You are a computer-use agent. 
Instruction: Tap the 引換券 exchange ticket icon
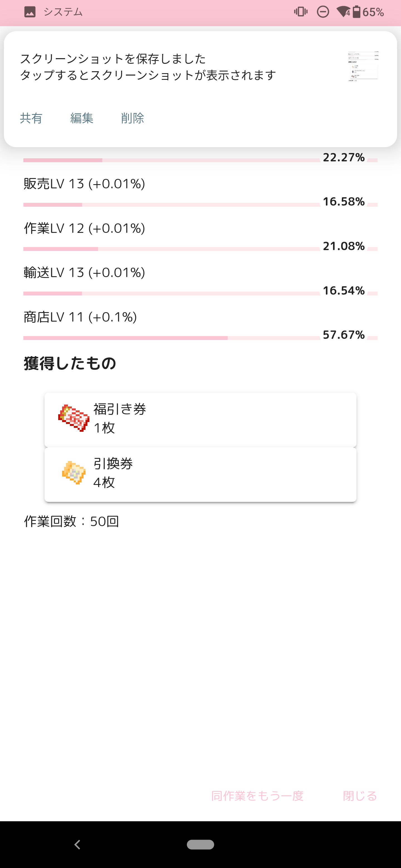click(74, 472)
